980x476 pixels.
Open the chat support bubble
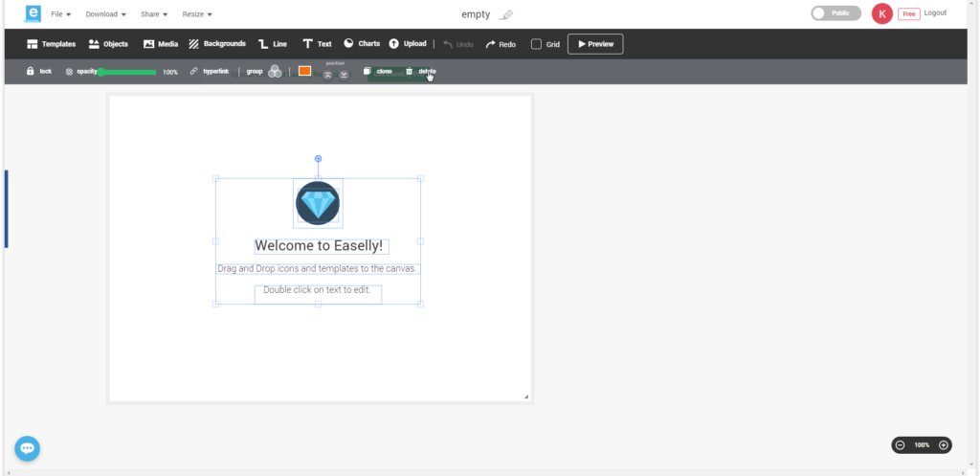click(28, 448)
